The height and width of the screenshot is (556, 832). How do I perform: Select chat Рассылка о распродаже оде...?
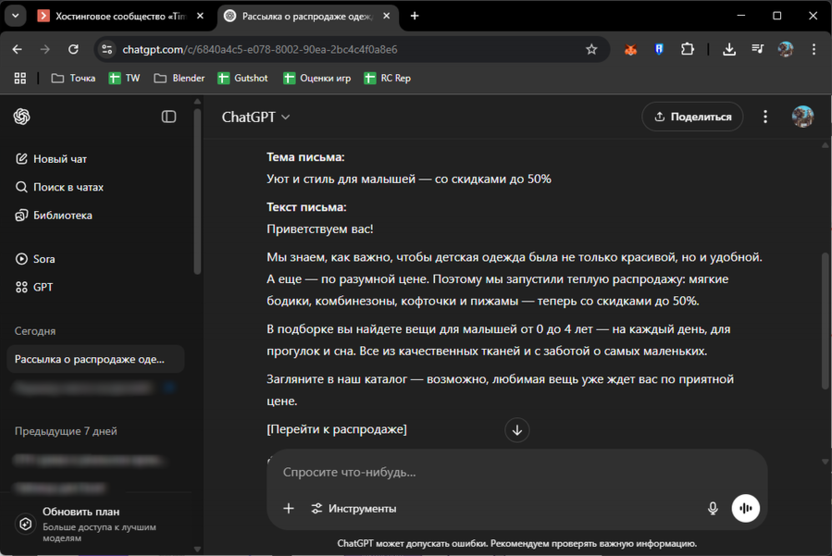click(96, 359)
